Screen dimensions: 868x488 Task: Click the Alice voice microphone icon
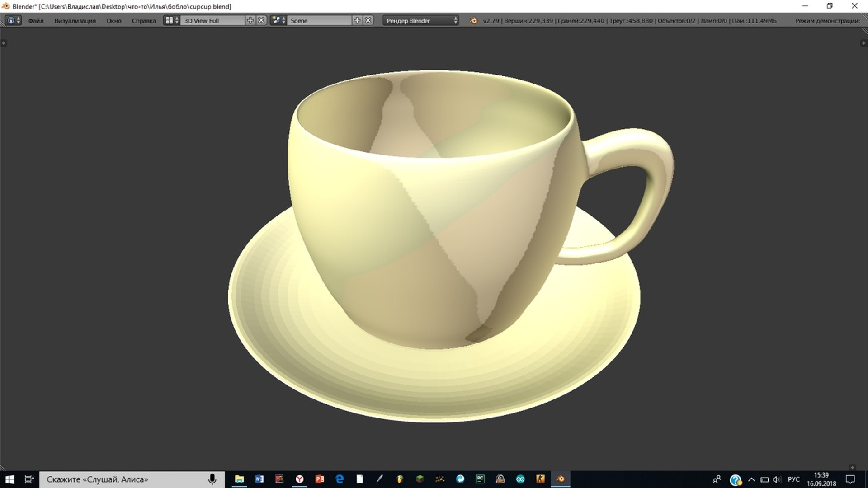pos(212,479)
